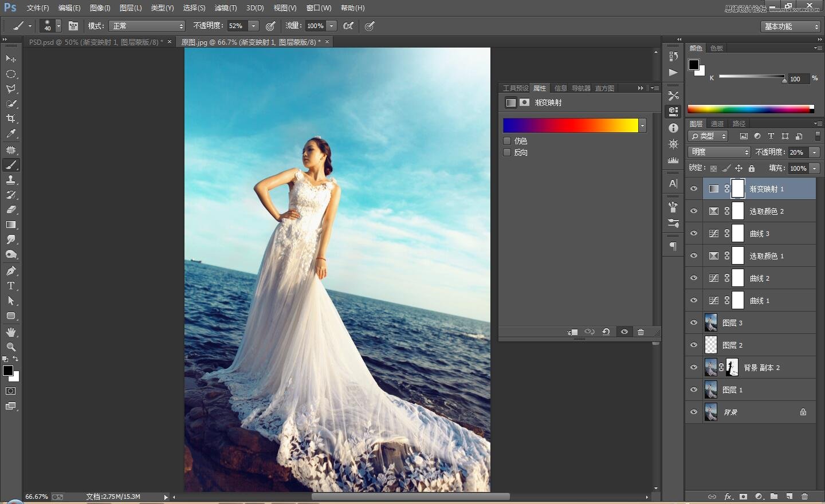Switch to the PSD.psd document tab

pyautogui.click(x=96, y=42)
